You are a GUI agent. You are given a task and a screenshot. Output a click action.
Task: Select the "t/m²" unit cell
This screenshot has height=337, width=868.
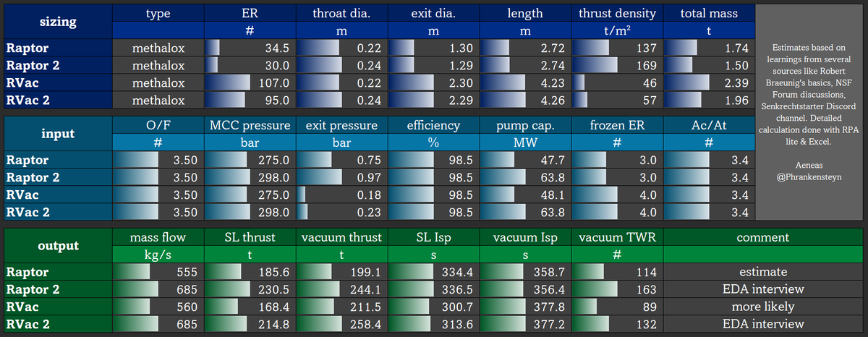(616, 30)
